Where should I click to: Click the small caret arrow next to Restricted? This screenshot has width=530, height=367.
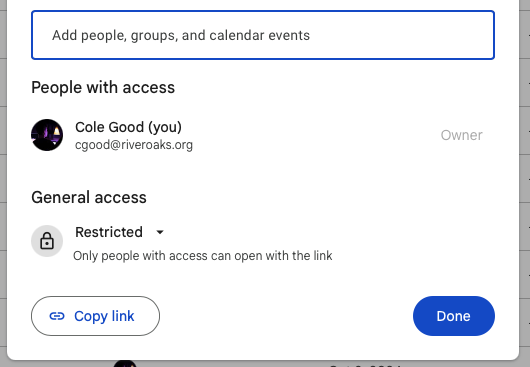coord(160,232)
